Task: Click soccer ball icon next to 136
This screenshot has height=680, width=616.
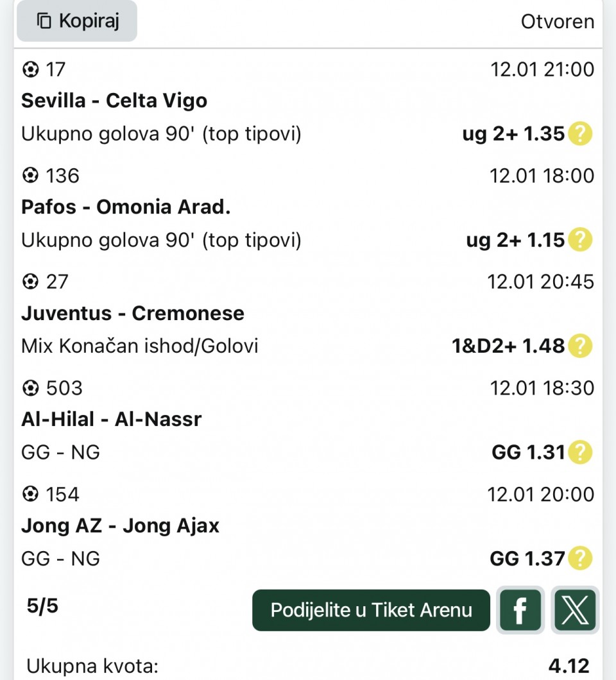Action: pos(30,175)
